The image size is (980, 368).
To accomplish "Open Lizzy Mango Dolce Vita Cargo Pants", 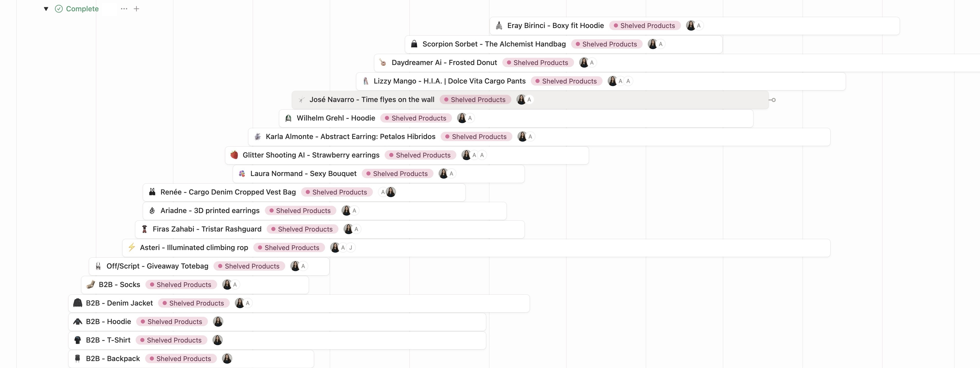I will pyautogui.click(x=450, y=81).
